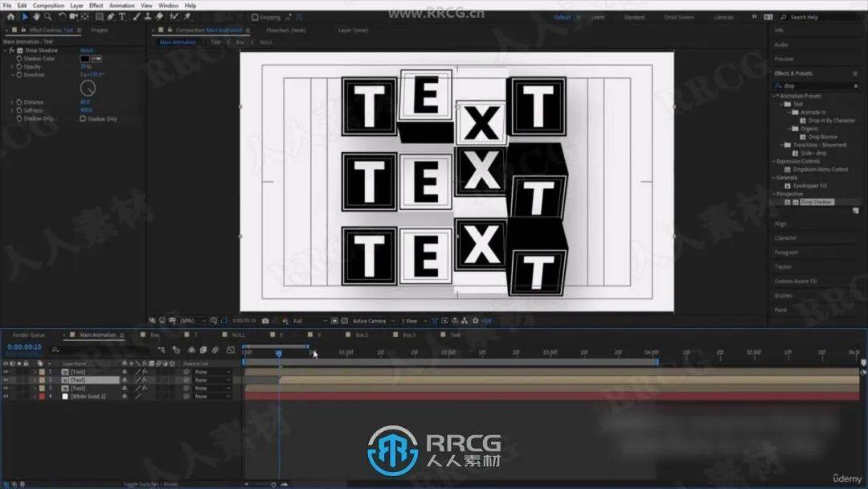This screenshot has height=489, width=868.
Task: Collapse the Animation Presets folder
Action: pyautogui.click(x=774, y=96)
